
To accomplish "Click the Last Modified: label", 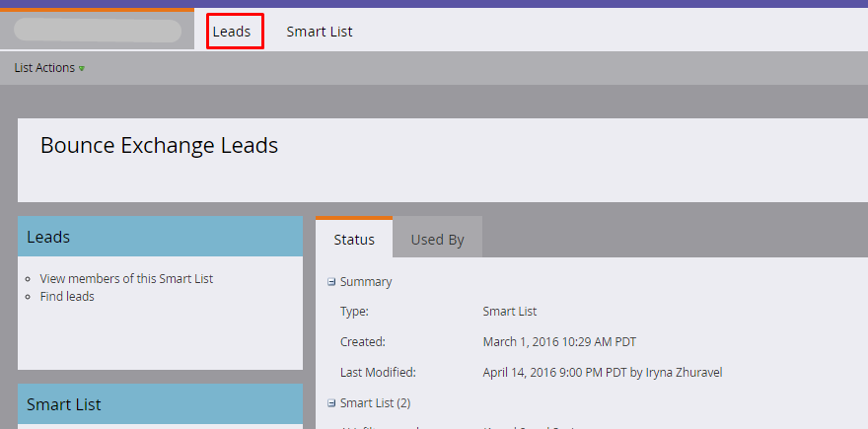I will (378, 372).
